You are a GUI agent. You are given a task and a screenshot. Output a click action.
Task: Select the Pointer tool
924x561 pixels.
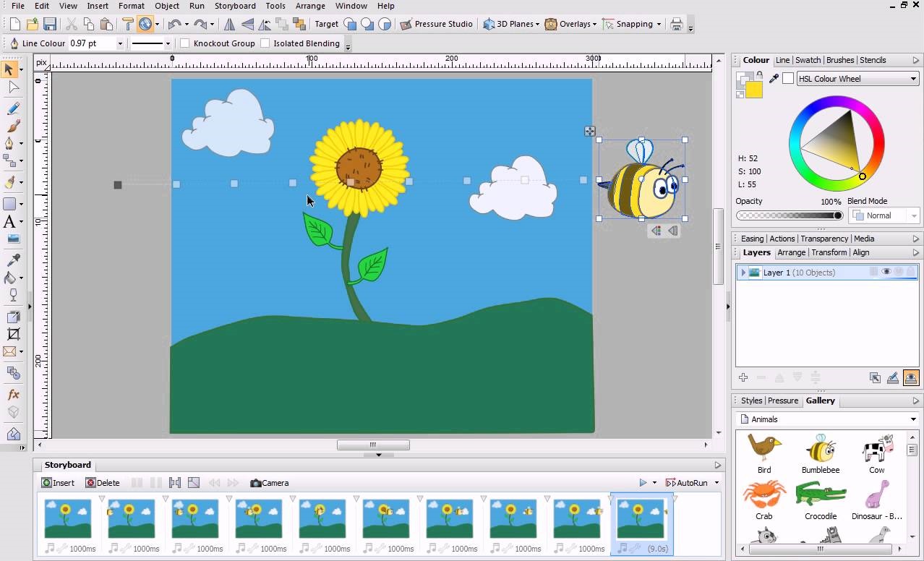point(9,69)
